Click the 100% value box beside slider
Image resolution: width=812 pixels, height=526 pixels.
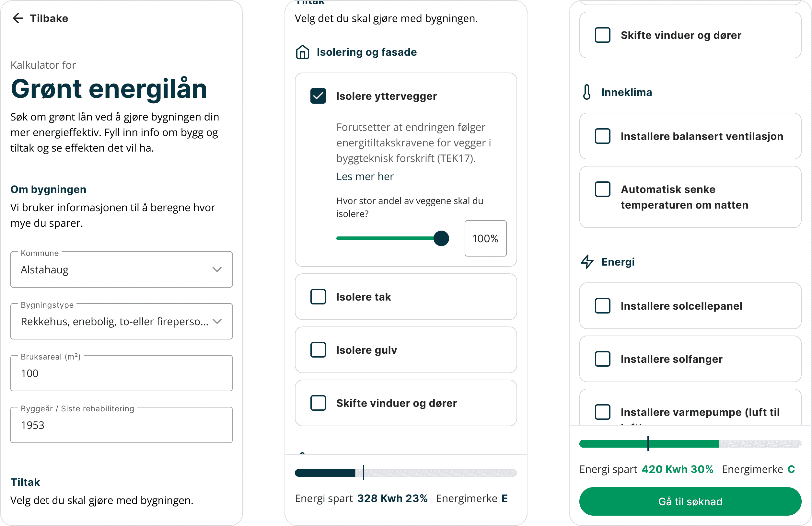[485, 238]
